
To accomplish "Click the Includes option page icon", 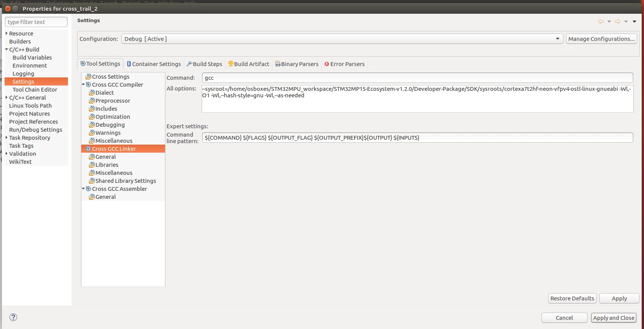I will (92, 109).
